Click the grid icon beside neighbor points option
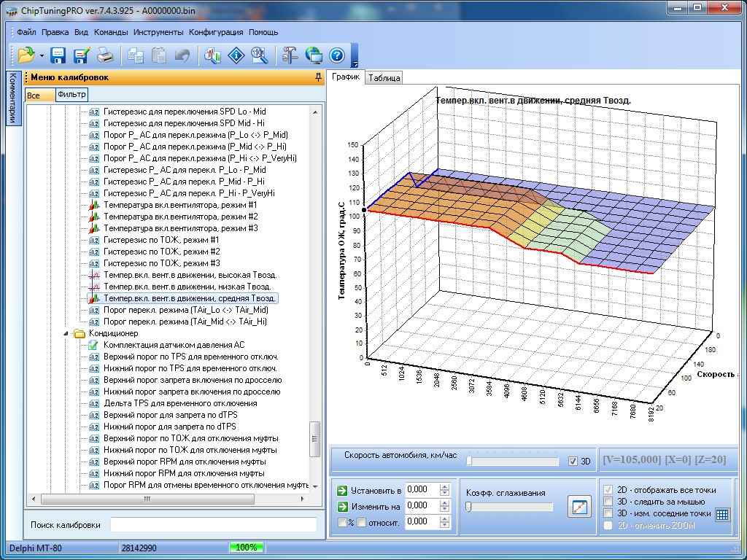747x560 pixels. pos(722,514)
